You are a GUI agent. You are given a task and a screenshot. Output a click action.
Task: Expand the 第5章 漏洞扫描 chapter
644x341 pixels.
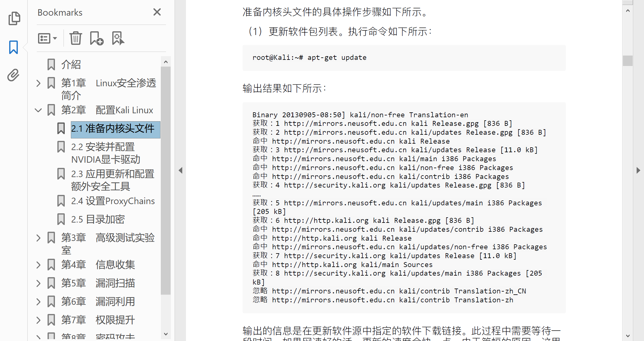(x=38, y=283)
